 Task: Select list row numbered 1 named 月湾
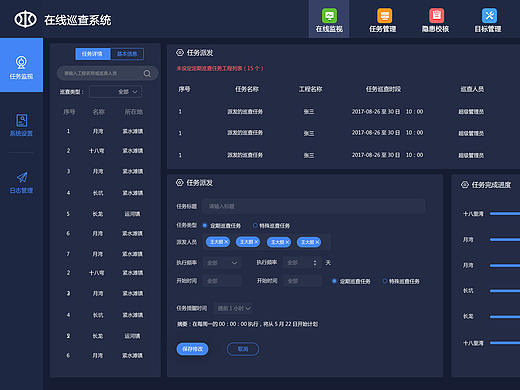click(105, 131)
